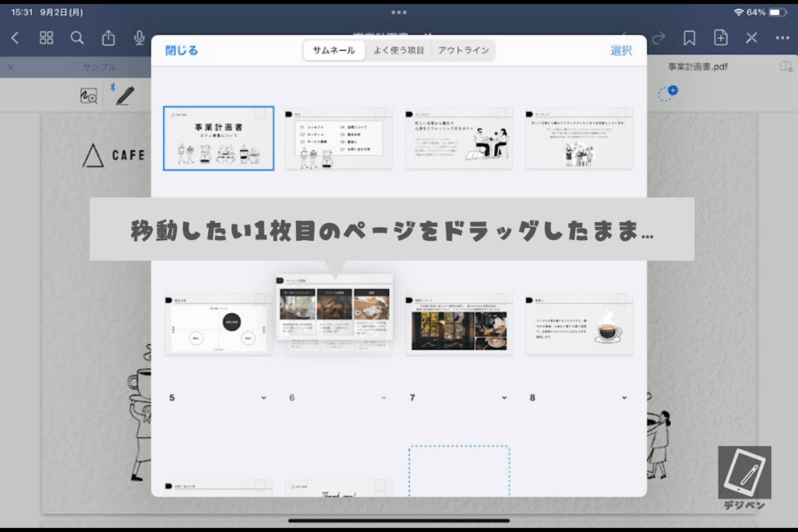This screenshot has height=532, width=798.
Task: Open the three-dot more options icon
Action: [782, 38]
